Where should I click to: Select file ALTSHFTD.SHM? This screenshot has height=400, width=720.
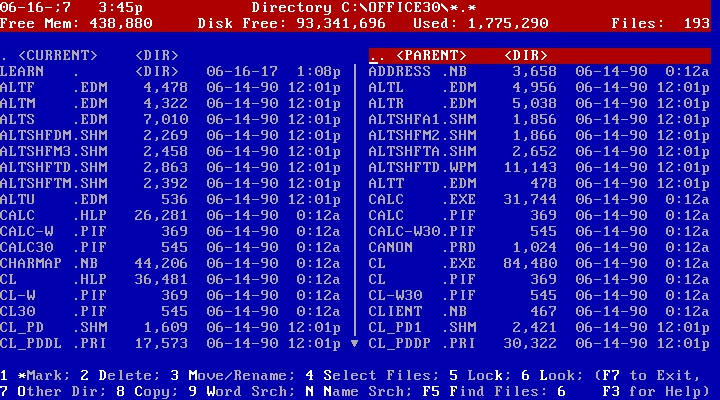[x=171, y=168]
